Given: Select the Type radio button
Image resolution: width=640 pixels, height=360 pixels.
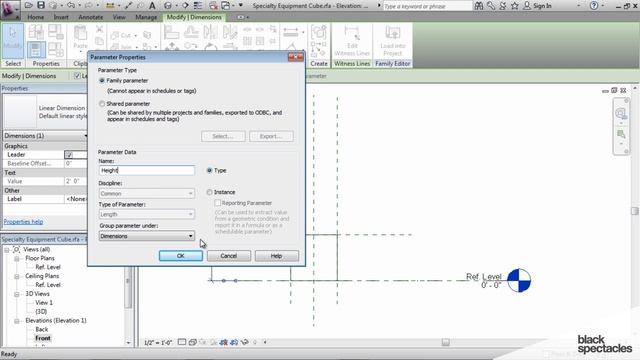Looking at the screenshot, I should 209,171.
